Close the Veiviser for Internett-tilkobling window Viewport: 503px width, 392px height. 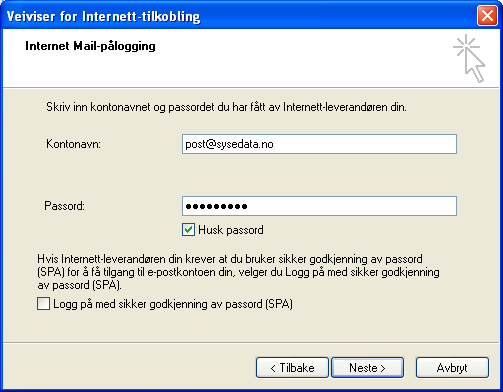coord(487,16)
